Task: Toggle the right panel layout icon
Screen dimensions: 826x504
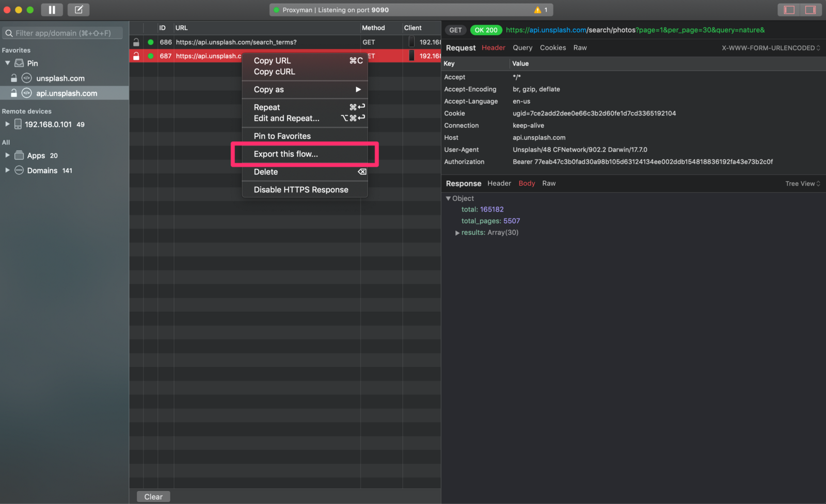Action: coord(811,10)
